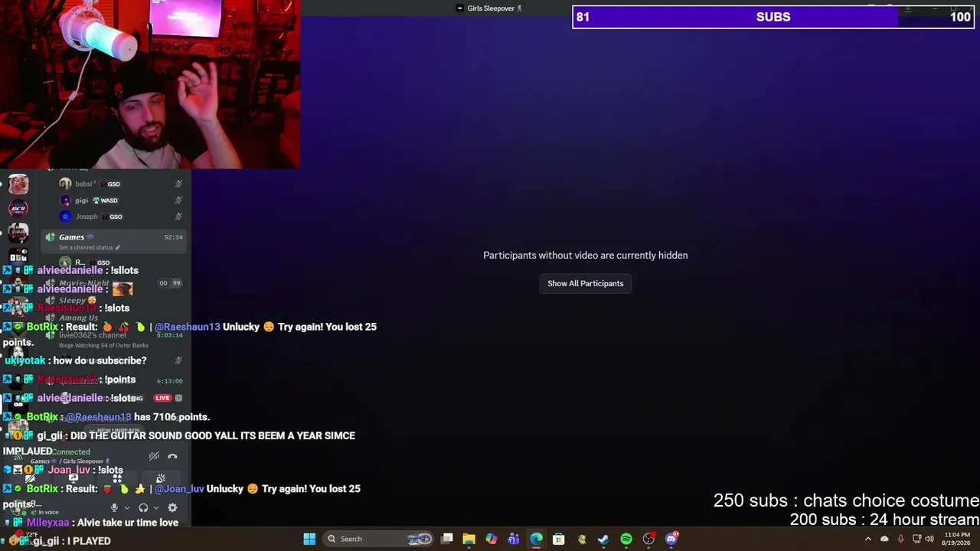This screenshot has height=551, width=980.
Task: Click the SUBS goal progress bar
Action: [773, 17]
